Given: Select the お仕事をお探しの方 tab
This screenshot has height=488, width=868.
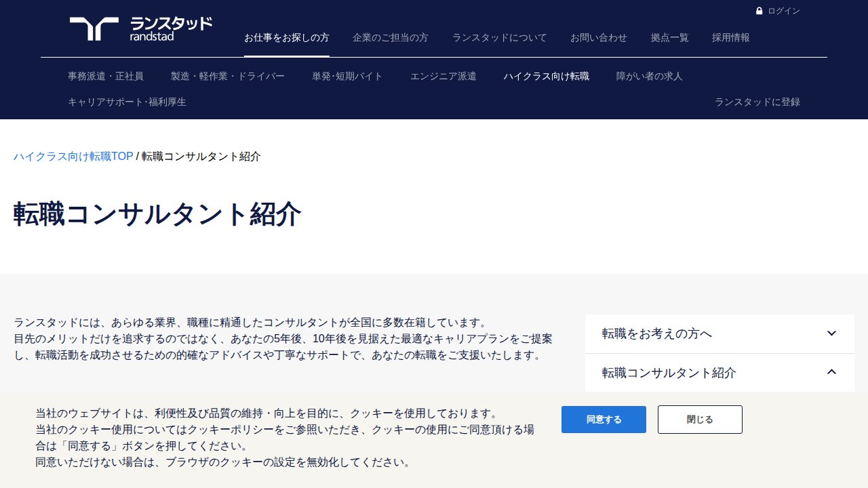Looking at the screenshot, I should tap(287, 38).
